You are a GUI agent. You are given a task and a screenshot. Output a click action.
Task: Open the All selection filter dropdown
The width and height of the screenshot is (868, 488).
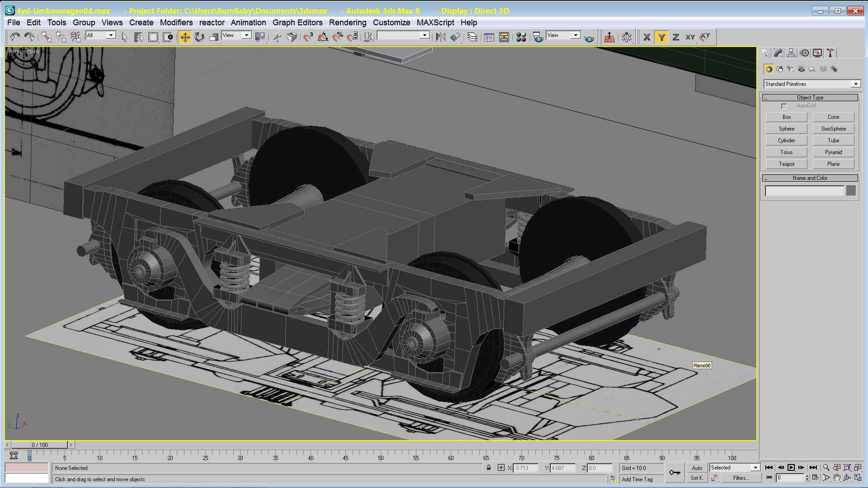click(111, 35)
